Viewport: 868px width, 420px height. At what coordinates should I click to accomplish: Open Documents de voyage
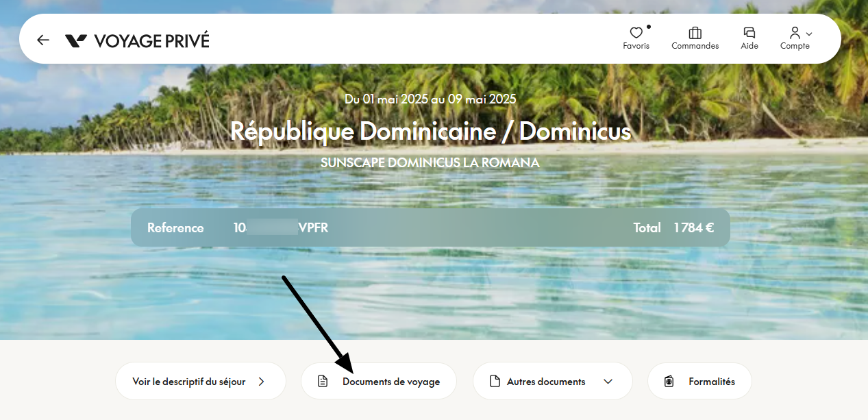pos(379,381)
